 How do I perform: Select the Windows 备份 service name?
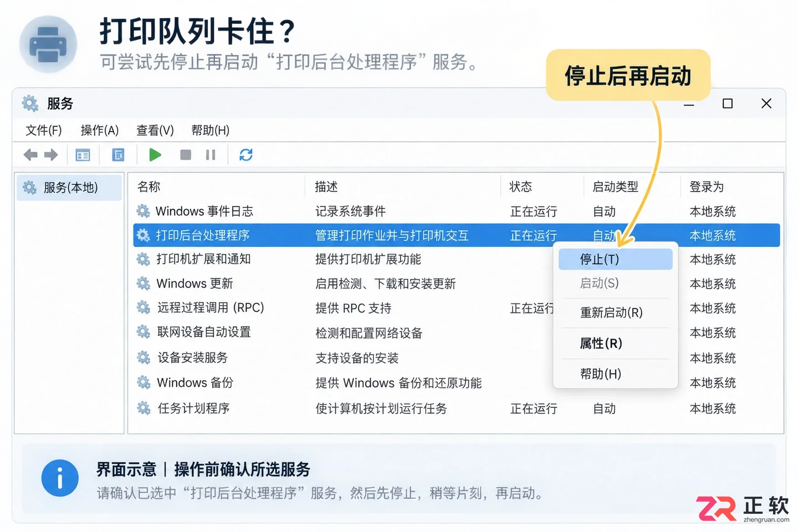195,382
